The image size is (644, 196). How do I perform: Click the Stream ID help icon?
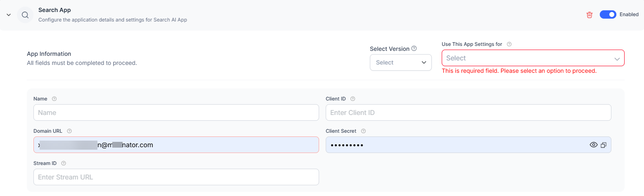pos(64,163)
